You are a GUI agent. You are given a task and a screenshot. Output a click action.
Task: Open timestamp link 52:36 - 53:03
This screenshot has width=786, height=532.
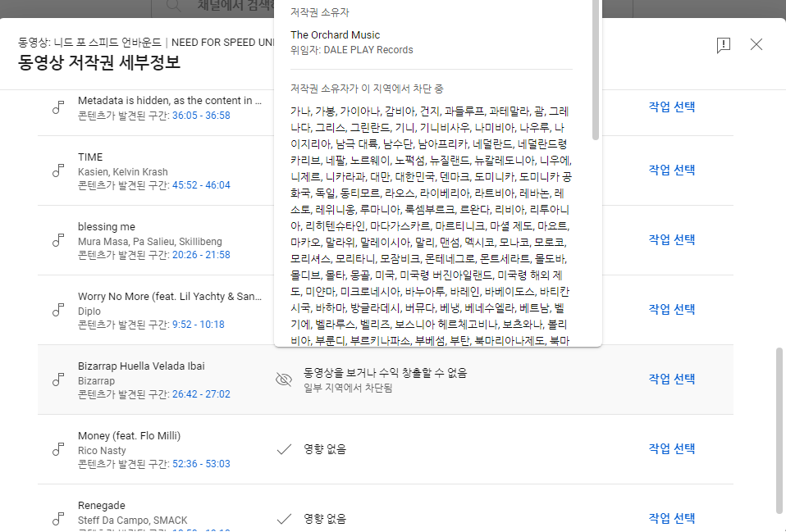(201, 464)
